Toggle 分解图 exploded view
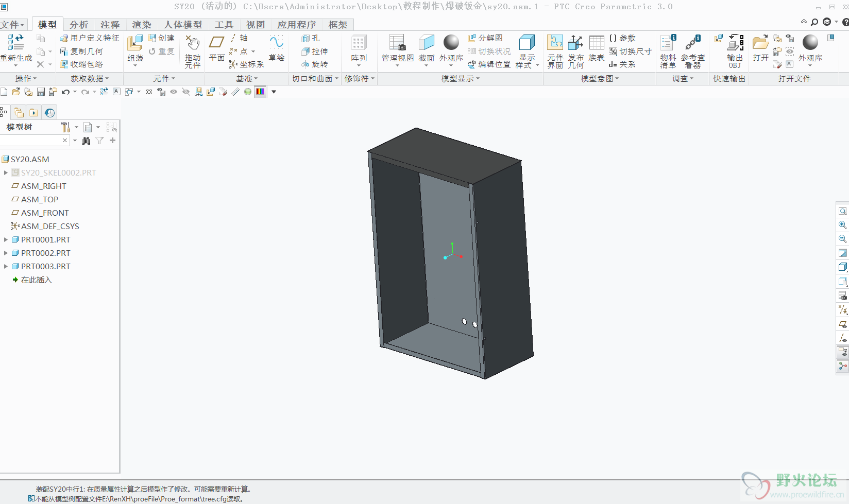This screenshot has height=504, width=849. pyautogui.click(x=485, y=38)
